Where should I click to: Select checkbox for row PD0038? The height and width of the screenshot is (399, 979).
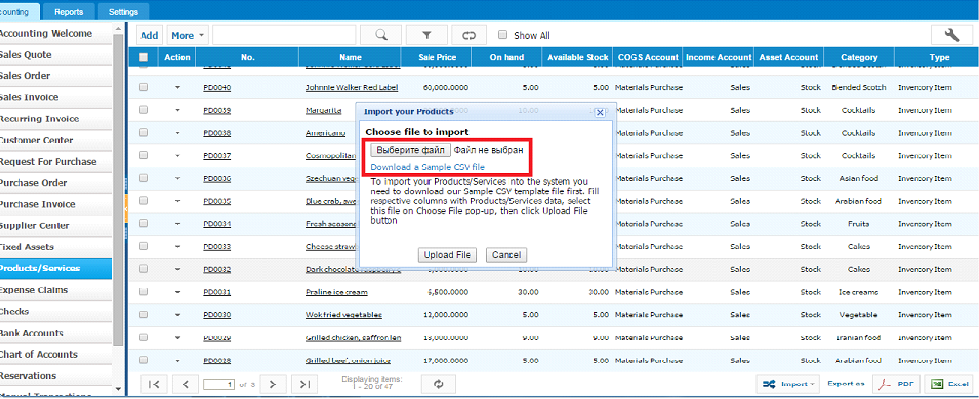(x=144, y=132)
